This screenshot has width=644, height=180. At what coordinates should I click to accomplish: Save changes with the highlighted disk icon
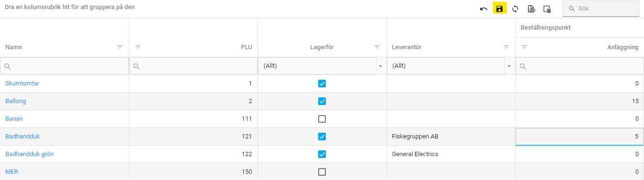tap(499, 9)
